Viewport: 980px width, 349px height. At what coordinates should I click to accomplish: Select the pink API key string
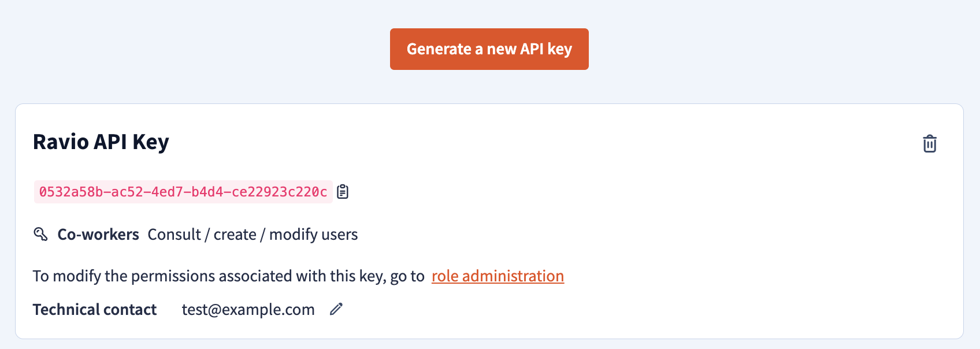[x=183, y=192]
